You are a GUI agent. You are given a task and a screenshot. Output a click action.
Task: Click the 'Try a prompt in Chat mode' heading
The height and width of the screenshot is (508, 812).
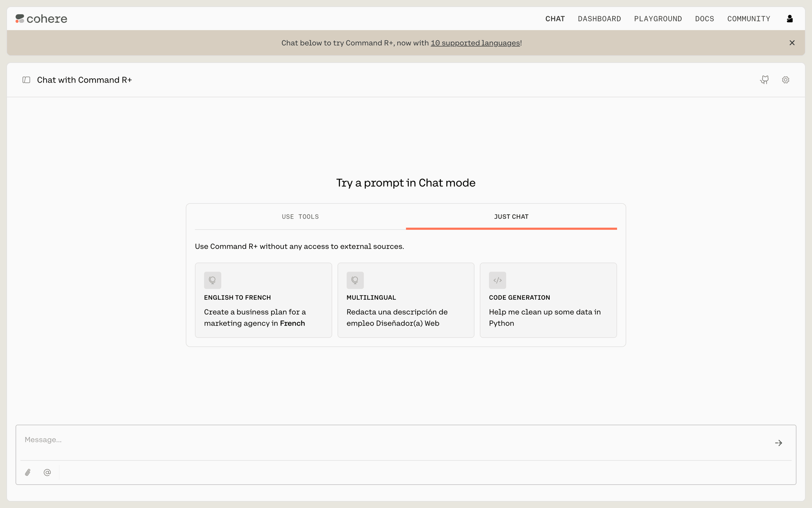click(406, 183)
